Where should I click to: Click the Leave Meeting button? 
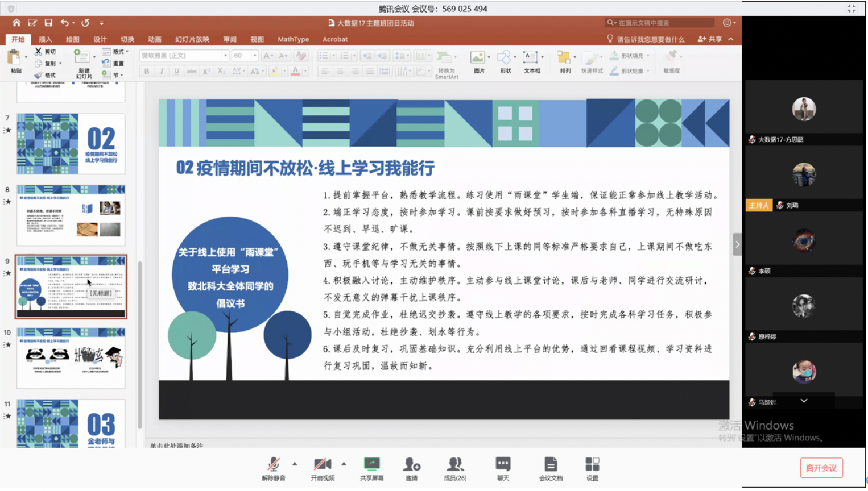coord(821,468)
